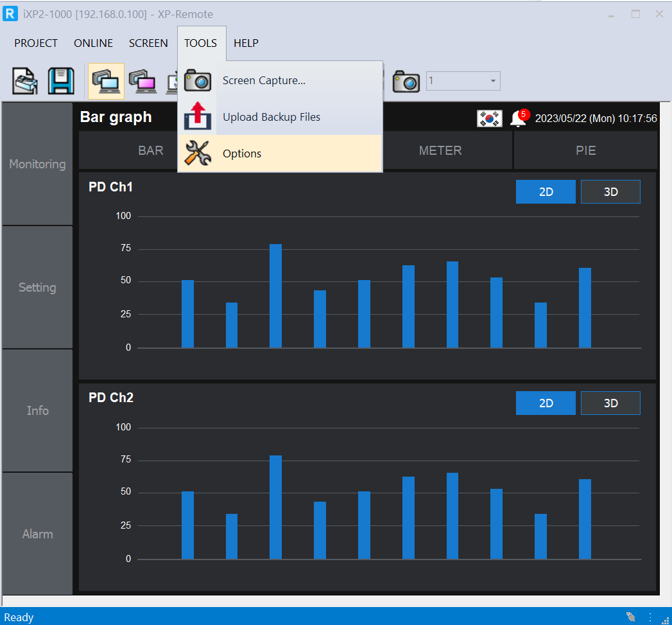Open the screen number dropdown

pos(492,80)
